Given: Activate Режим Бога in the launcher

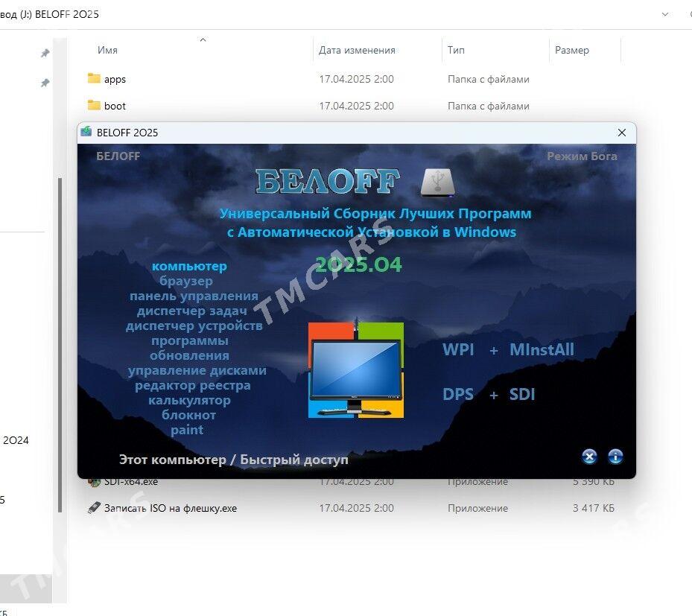Looking at the screenshot, I should pos(582,156).
